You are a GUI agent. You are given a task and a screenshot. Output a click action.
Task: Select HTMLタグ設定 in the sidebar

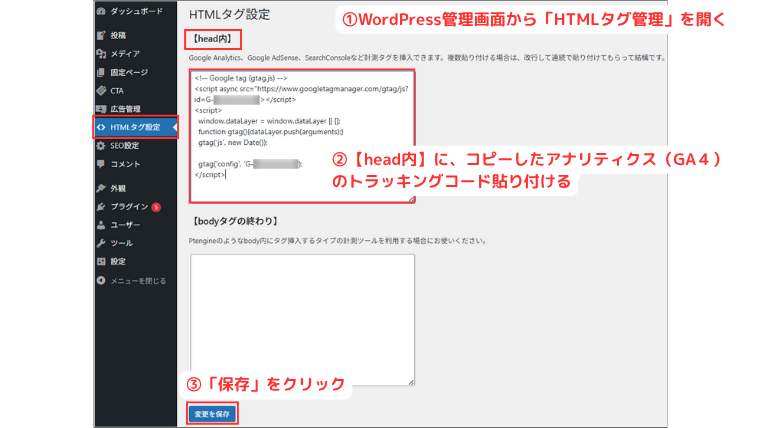click(136, 127)
